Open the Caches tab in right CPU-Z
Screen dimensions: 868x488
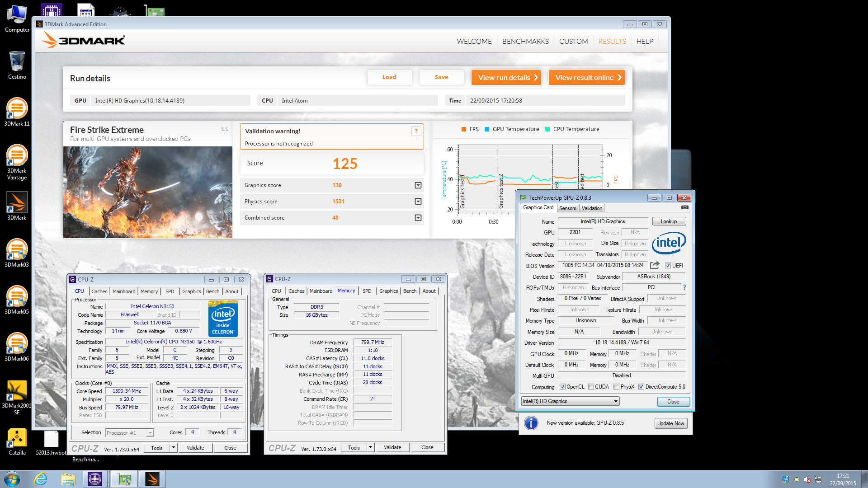pyautogui.click(x=296, y=291)
